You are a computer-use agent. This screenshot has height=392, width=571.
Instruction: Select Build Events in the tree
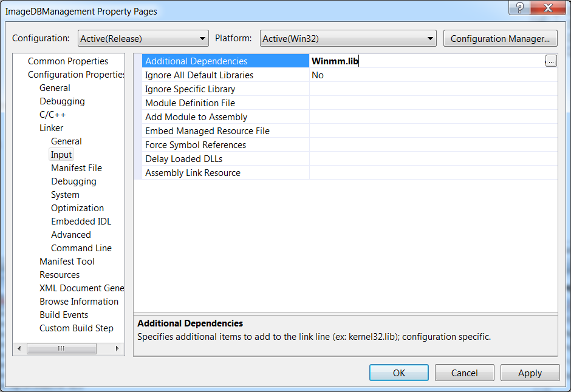tap(64, 315)
